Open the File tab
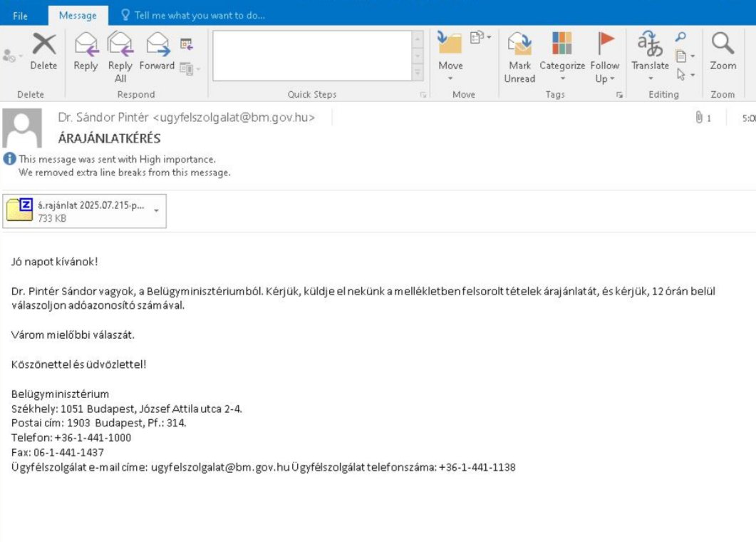The width and height of the screenshot is (756, 542). click(20, 16)
